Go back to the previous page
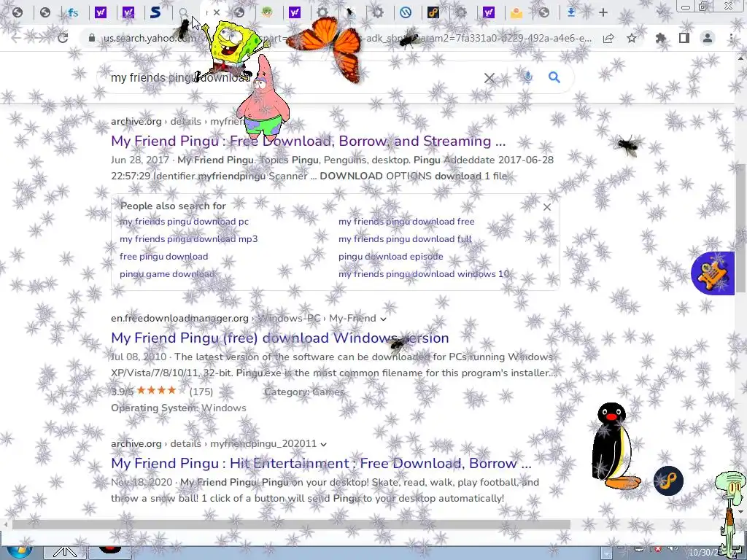747x560 pixels. (x=16, y=38)
